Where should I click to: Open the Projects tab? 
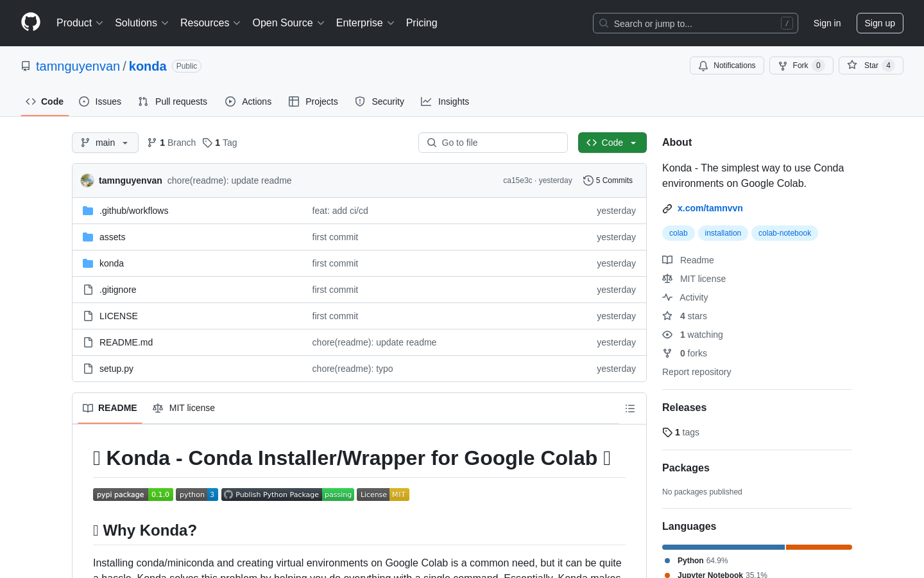313,101
